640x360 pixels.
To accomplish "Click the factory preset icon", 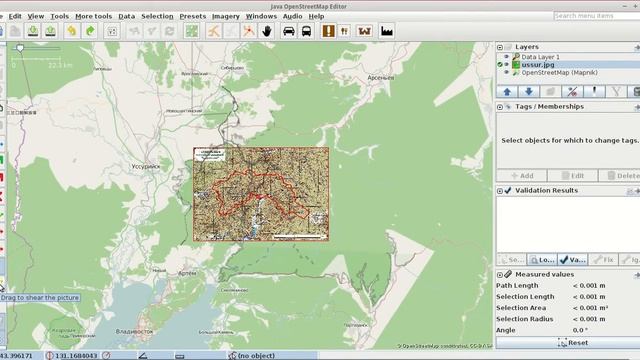I will (x=387, y=31).
